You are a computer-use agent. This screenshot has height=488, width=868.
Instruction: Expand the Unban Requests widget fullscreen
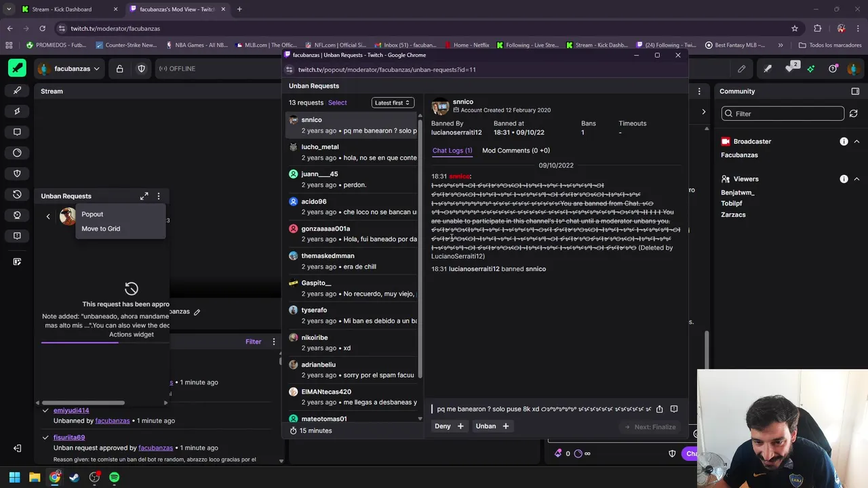pos(144,196)
